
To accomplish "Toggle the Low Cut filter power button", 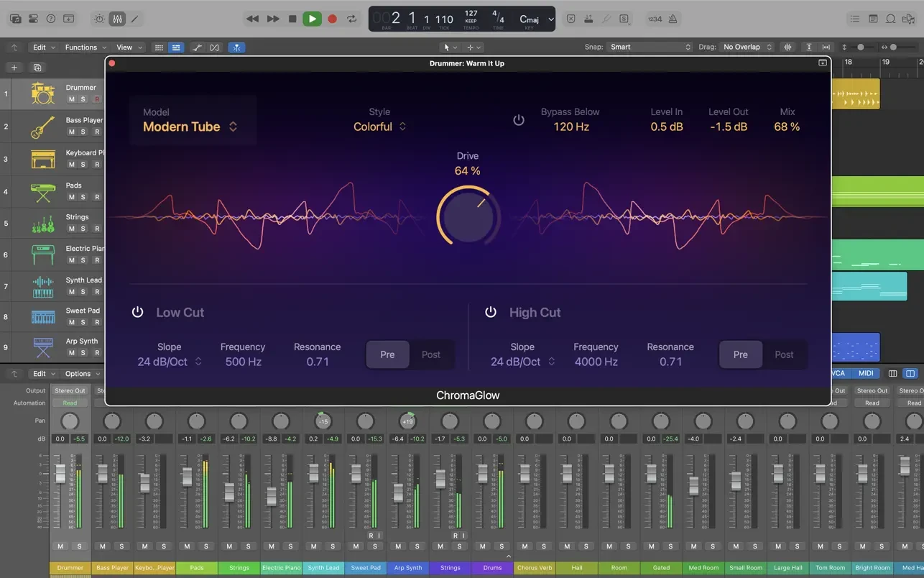I will pos(137,312).
